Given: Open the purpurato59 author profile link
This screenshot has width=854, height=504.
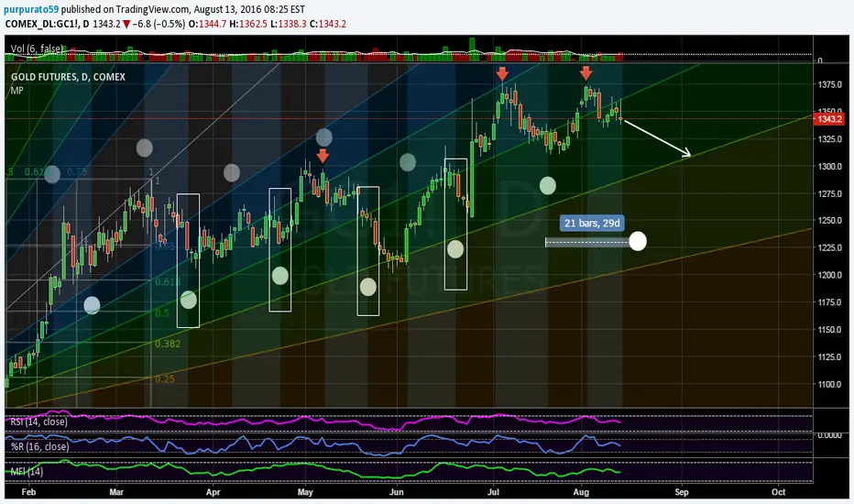Looking at the screenshot, I should point(31,9).
